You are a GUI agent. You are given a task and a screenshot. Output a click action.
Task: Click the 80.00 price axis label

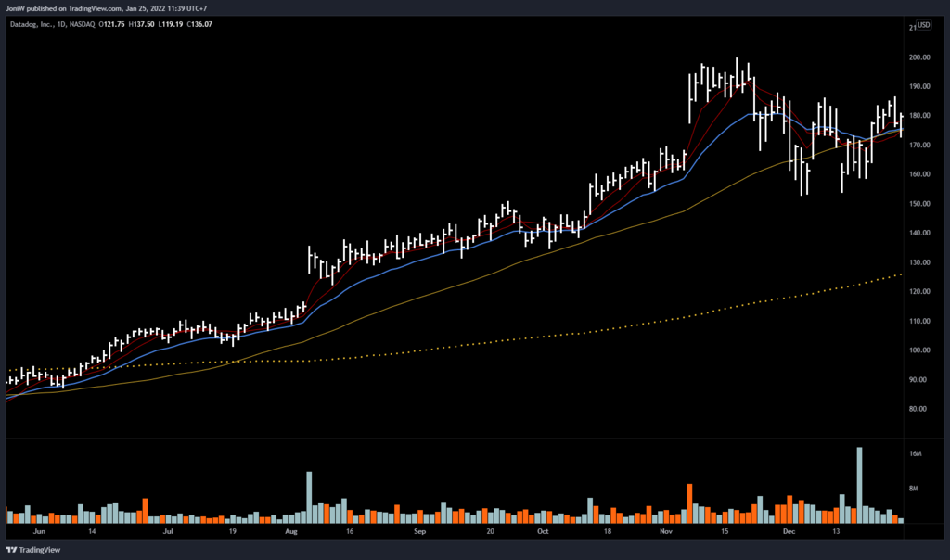[919, 409]
